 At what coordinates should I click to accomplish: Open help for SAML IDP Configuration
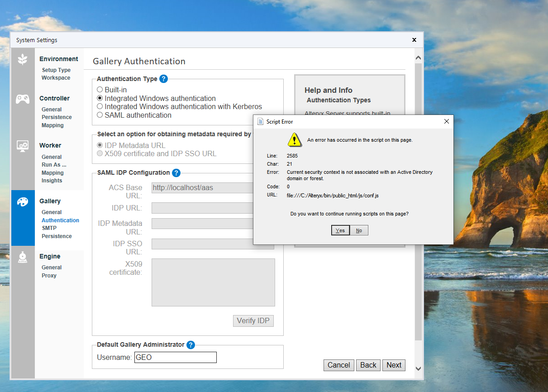point(176,172)
